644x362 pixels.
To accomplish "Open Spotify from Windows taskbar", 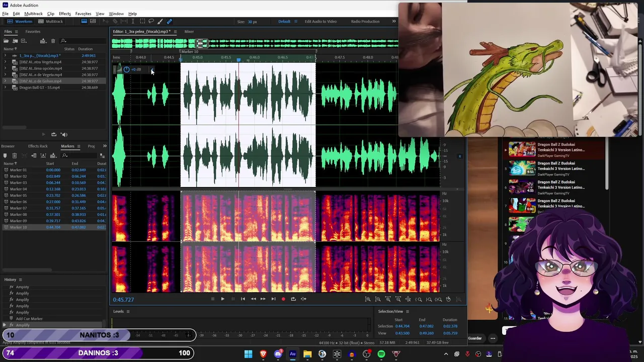I will point(381,354).
